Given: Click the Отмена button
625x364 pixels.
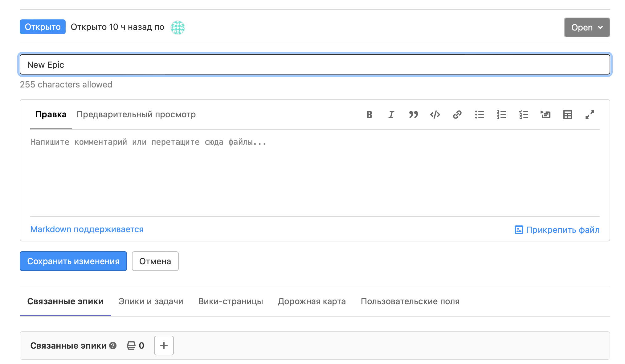Looking at the screenshot, I should pyautogui.click(x=155, y=261).
